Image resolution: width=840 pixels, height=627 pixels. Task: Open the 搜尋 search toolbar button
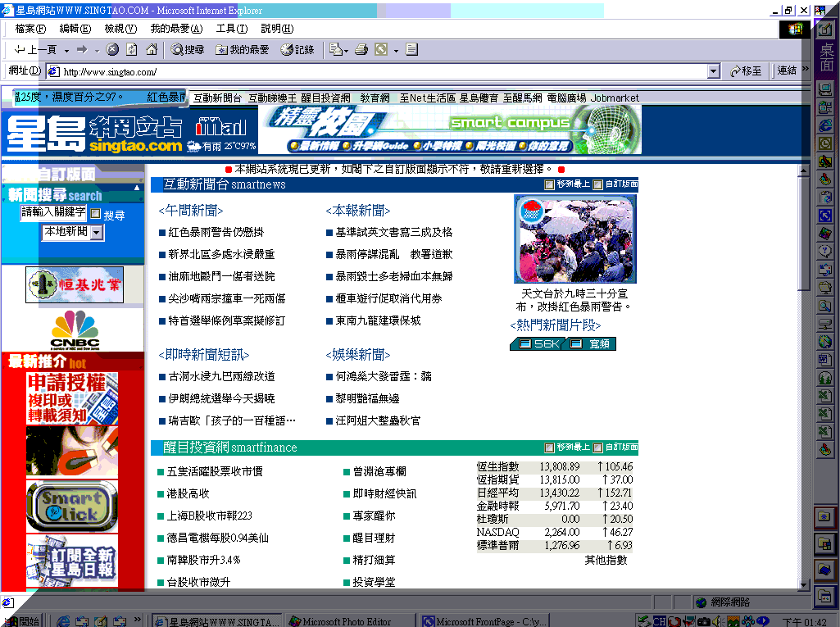click(188, 50)
